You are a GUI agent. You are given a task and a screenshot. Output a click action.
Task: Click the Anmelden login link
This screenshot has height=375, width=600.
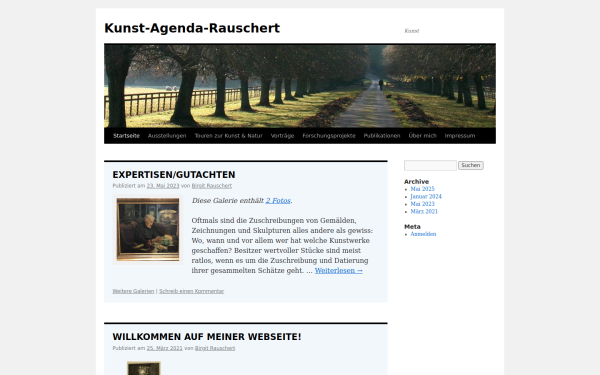423,234
